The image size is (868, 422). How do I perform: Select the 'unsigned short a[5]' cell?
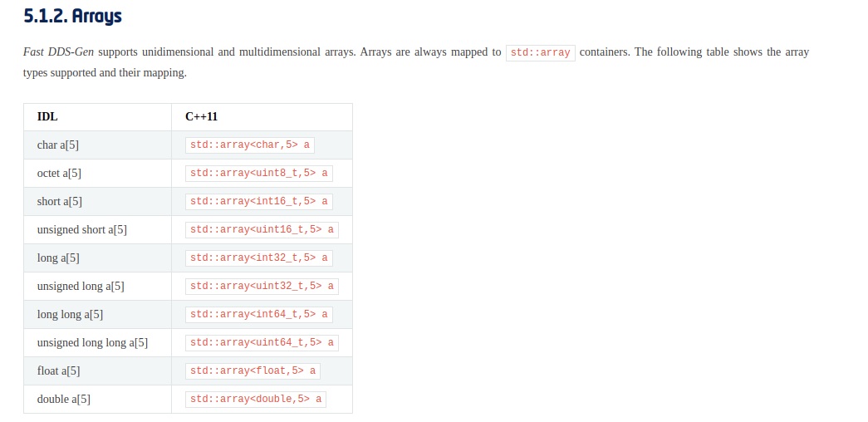(97, 230)
